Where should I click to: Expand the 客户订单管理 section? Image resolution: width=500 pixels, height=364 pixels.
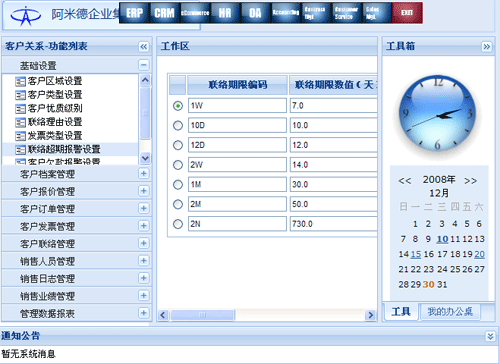click(x=144, y=208)
